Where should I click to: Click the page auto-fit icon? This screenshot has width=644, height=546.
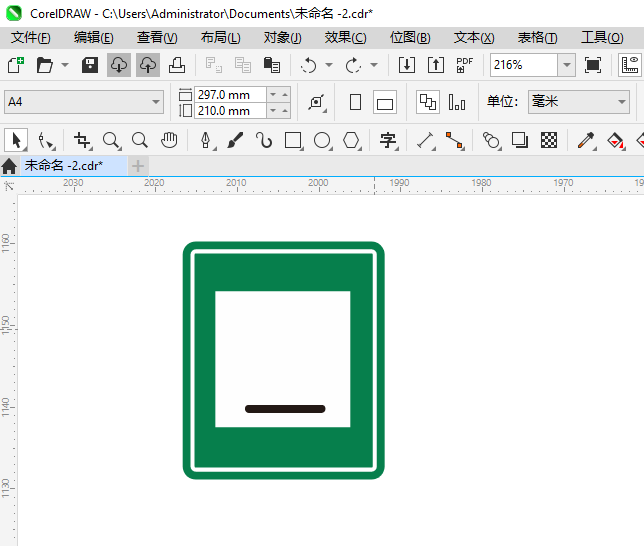point(317,102)
